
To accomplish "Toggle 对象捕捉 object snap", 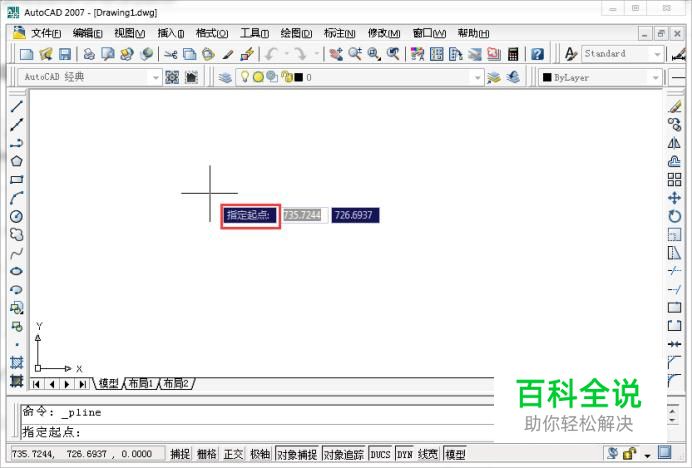I will tap(297, 454).
